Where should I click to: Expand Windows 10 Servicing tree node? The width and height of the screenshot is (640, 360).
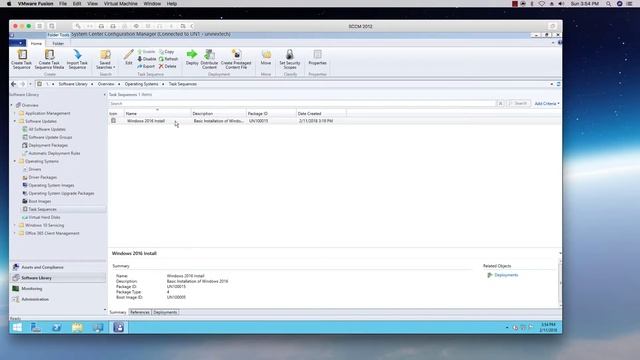pyautogui.click(x=15, y=225)
